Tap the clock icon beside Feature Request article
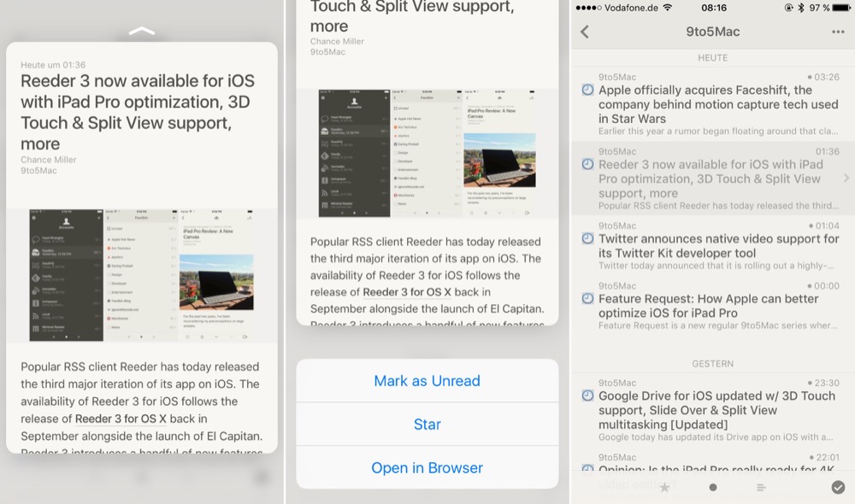855x504 pixels. click(588, 298)
